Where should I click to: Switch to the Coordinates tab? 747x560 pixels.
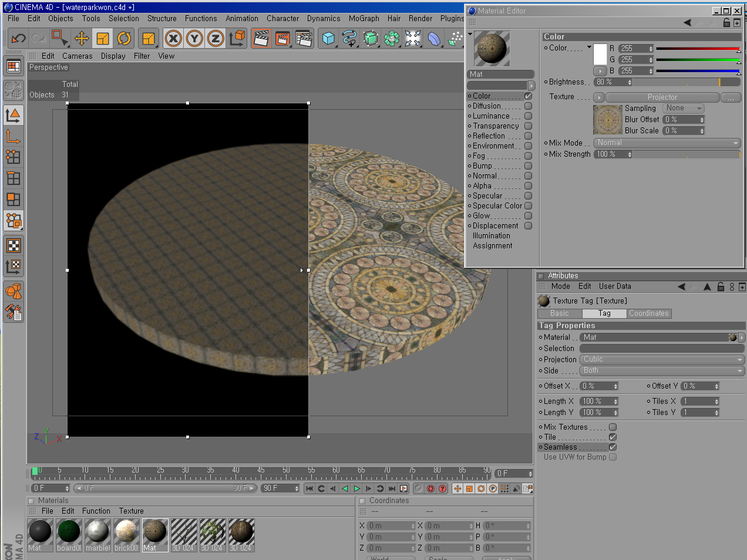pos(649,313)
